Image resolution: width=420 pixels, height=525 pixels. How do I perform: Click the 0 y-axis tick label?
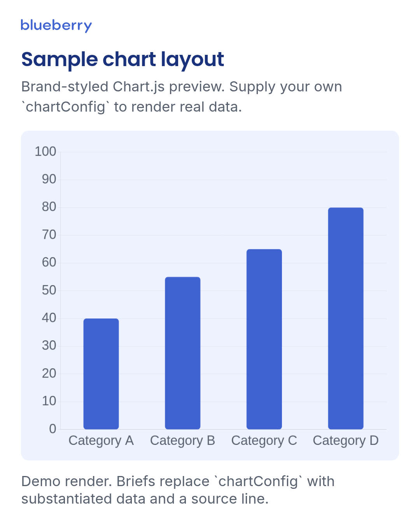tap(53, 429)
